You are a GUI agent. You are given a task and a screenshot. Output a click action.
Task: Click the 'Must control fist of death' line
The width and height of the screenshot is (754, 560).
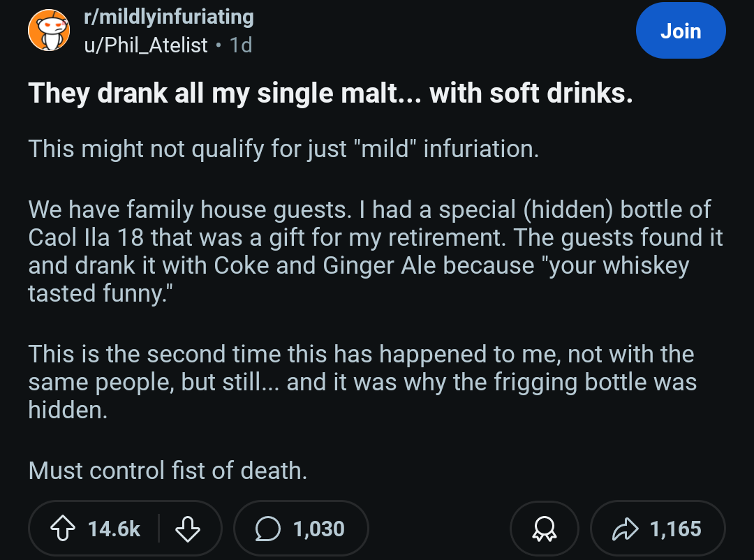[x=168, y=470]
